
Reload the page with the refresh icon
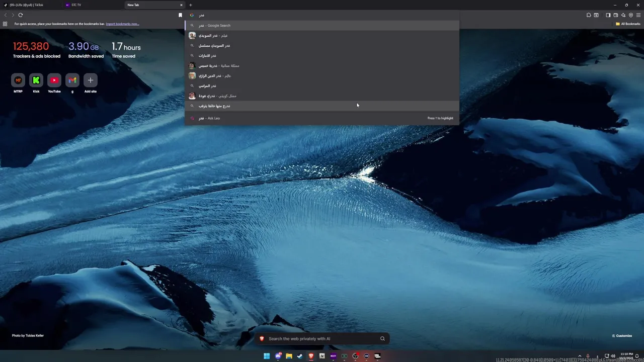point(21,15)
